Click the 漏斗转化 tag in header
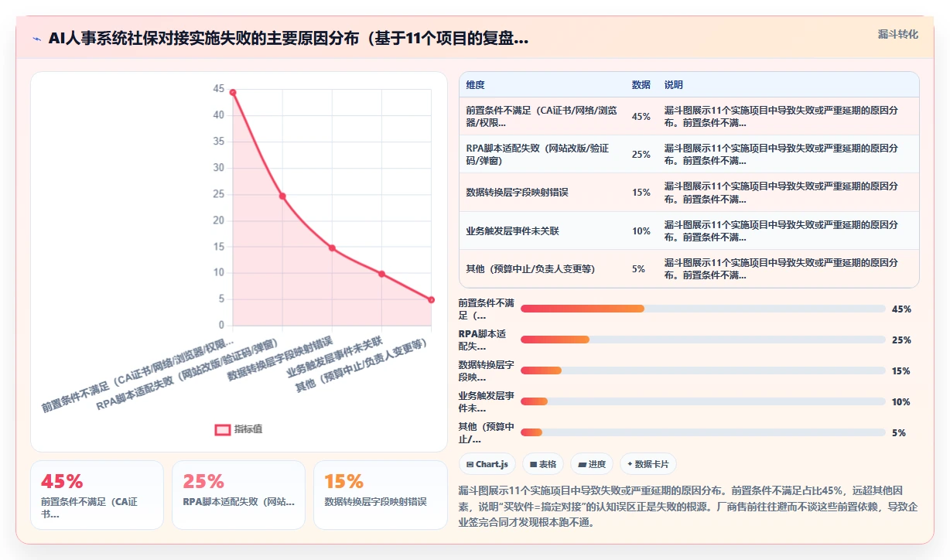The width and height of the screenshot is (950, 560). click(x=898, y=34)
